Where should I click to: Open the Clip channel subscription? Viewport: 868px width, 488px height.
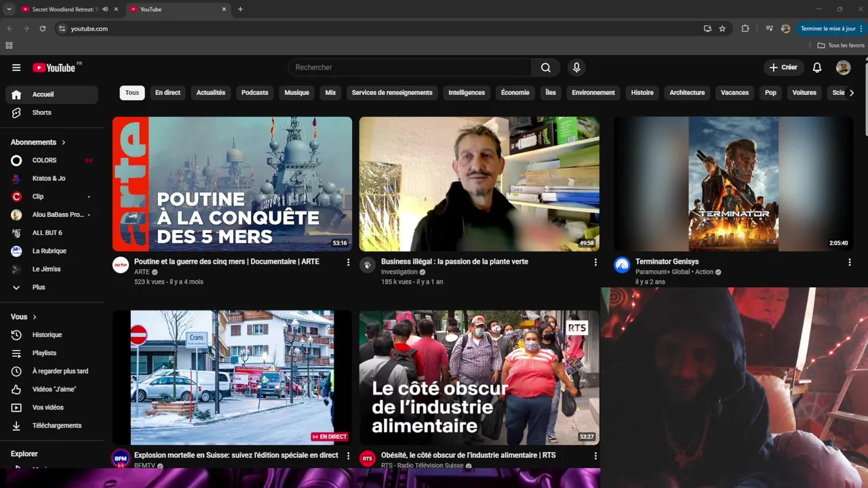click(52, 197)
